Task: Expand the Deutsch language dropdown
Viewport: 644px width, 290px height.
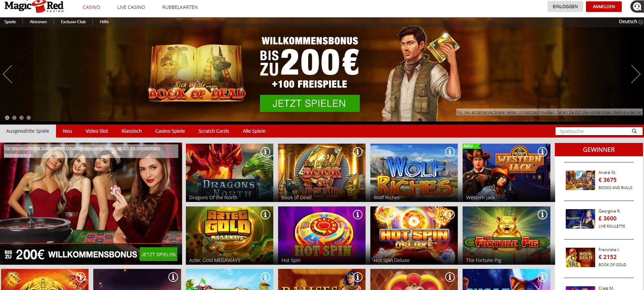Action: [630, 21]
